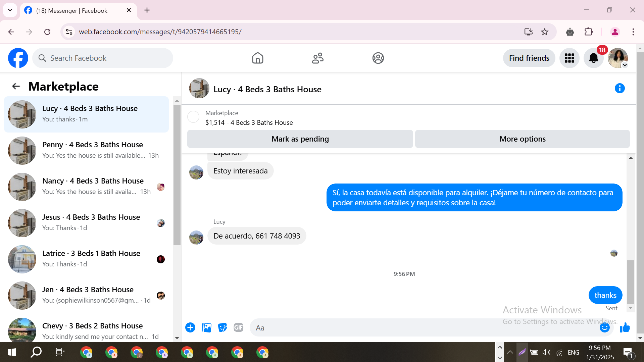644x362 pixels.
Task: Open tab search dropdown arrow
Action: tap(10, 10)
